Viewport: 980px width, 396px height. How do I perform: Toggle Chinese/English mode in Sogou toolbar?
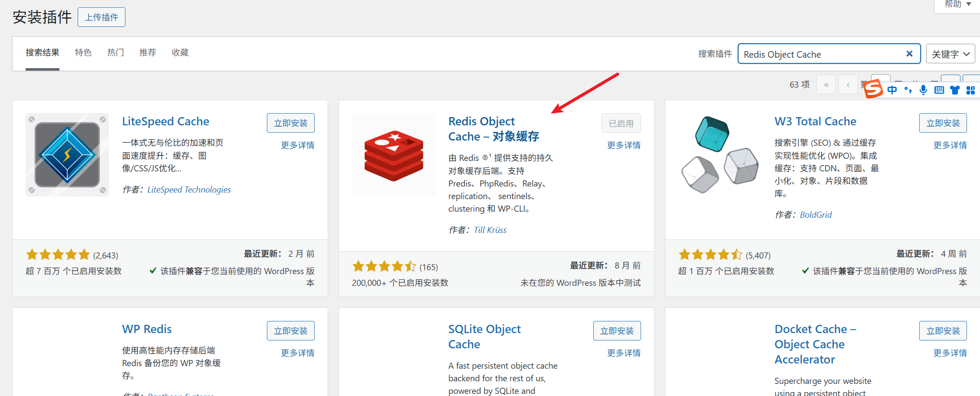click(x=892, y=90)
